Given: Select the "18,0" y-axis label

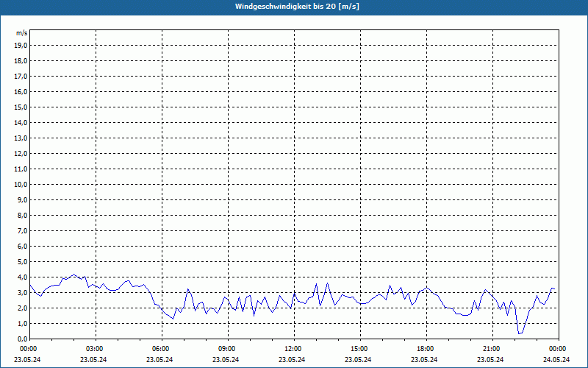Looking at the screenshot, I should 21,61.
